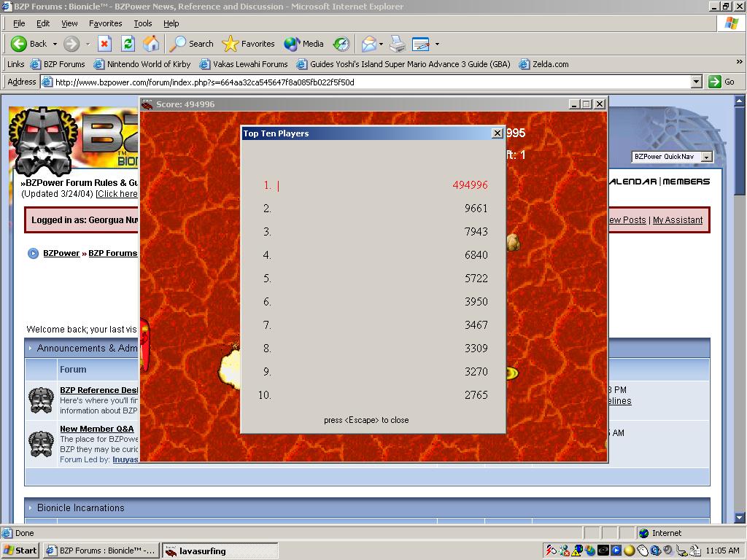Click the green Refresh icon
This screenshot has width=747, height=560.
coord(128,44)
